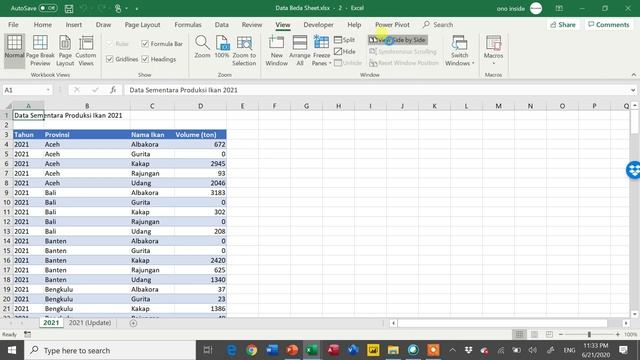Toggle the AutoSave switch
Screen dimensions: 640x360
coord(48,8)
